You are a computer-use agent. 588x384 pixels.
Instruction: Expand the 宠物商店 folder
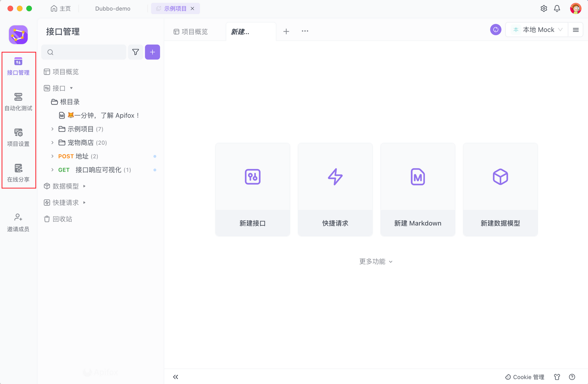pos(53,143)
